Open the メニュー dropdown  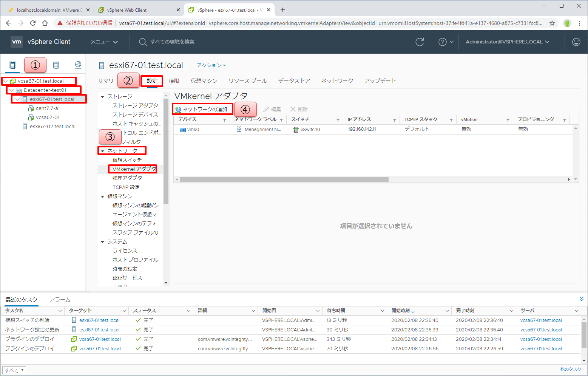tap(104, 42)
